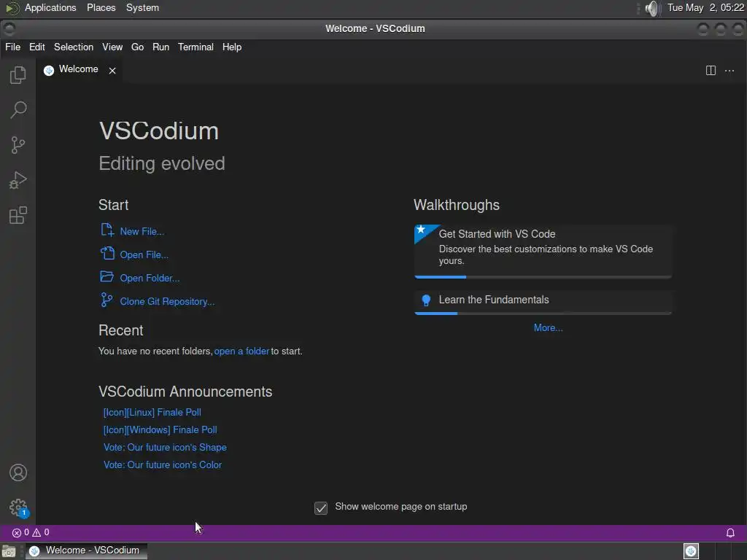Open the Places system menu
The width and height of the screenshot is (747, 560).
(x=101, y=8)
